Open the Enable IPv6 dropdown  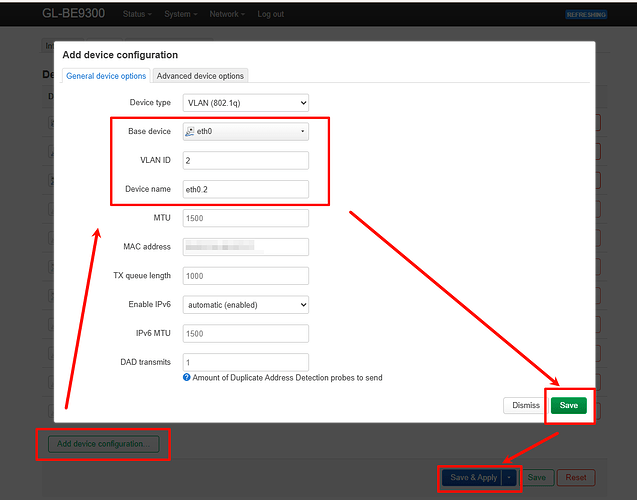245,304
